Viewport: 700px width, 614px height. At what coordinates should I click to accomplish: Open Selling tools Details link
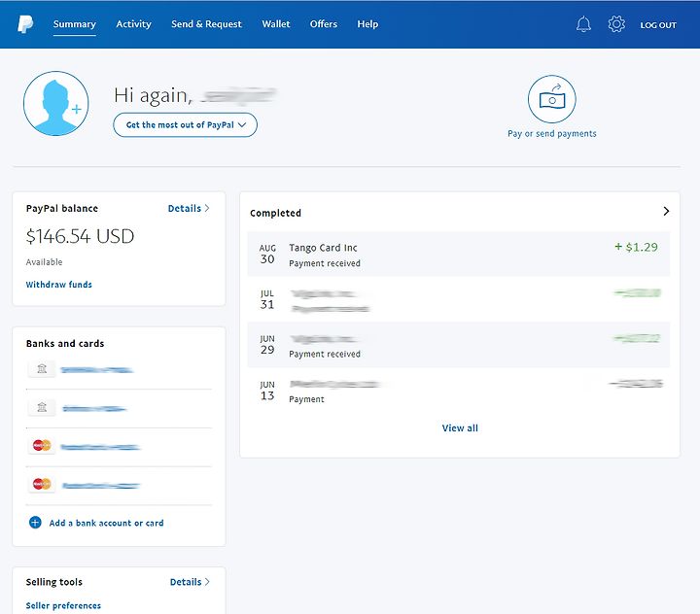point(190,582)
